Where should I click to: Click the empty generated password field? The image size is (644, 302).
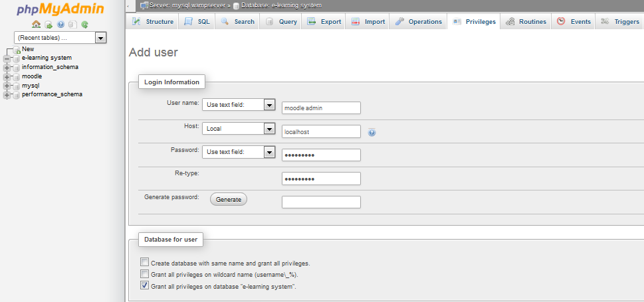pos(321,202)
